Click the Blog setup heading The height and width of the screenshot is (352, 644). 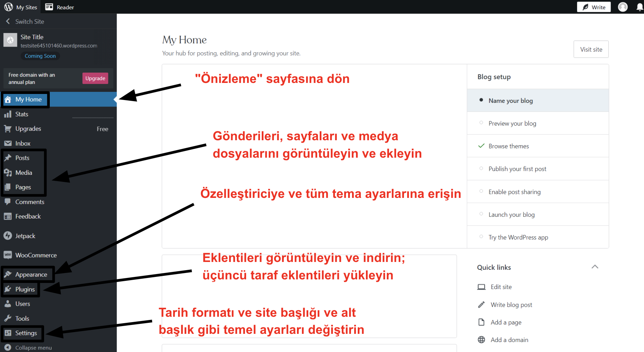[494, 77]
